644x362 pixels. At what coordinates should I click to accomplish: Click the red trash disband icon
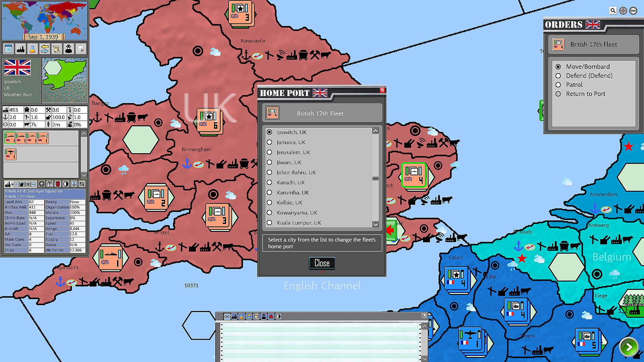(58, 184)
